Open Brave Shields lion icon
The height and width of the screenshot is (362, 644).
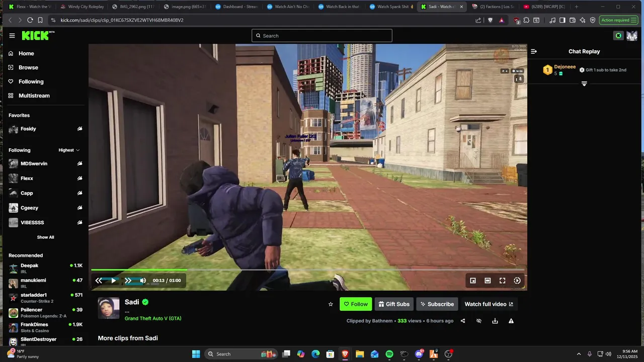[x=491, y=20]
